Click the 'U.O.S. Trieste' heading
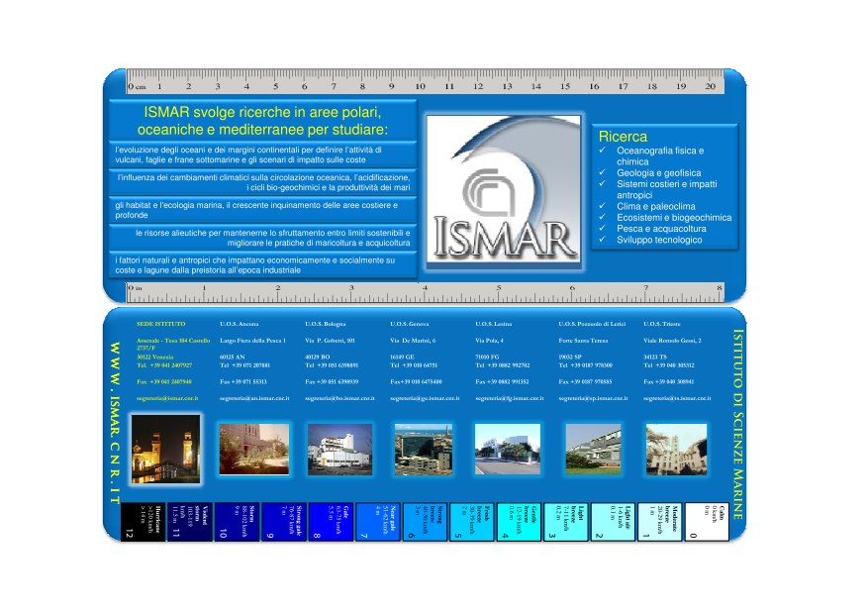The height and width of the screenshot is (614, 868). click(x=662, y=324)
